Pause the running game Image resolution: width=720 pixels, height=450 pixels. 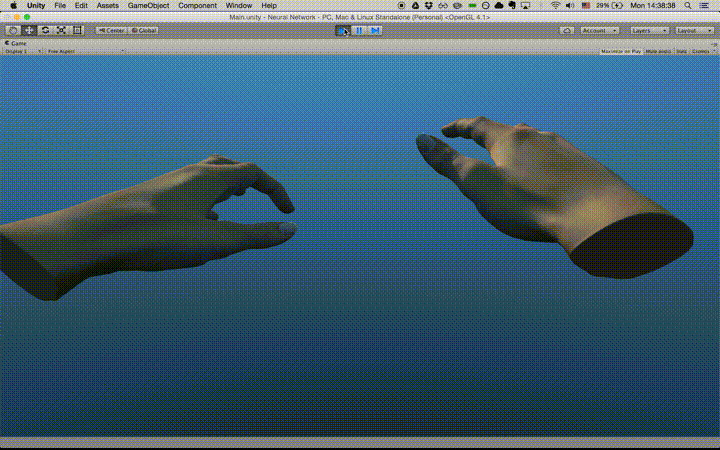tap(359, 31)
